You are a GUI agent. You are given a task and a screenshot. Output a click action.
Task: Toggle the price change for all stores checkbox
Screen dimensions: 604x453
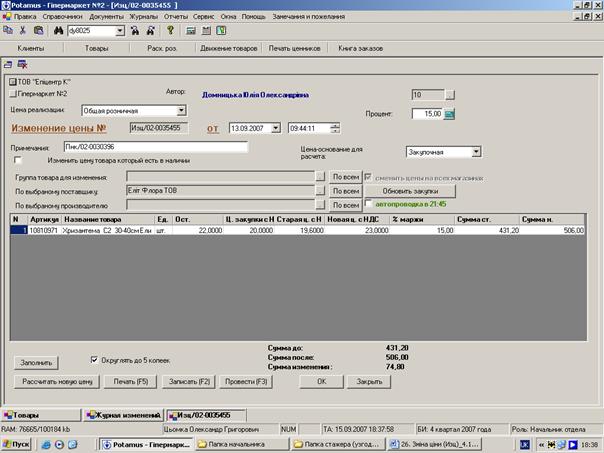368,177
